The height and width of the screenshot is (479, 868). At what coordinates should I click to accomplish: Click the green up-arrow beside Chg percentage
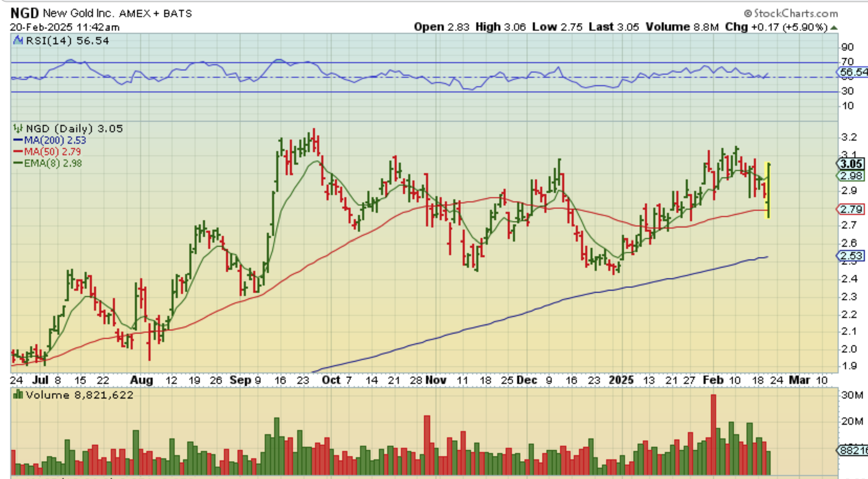coord(834,27)
